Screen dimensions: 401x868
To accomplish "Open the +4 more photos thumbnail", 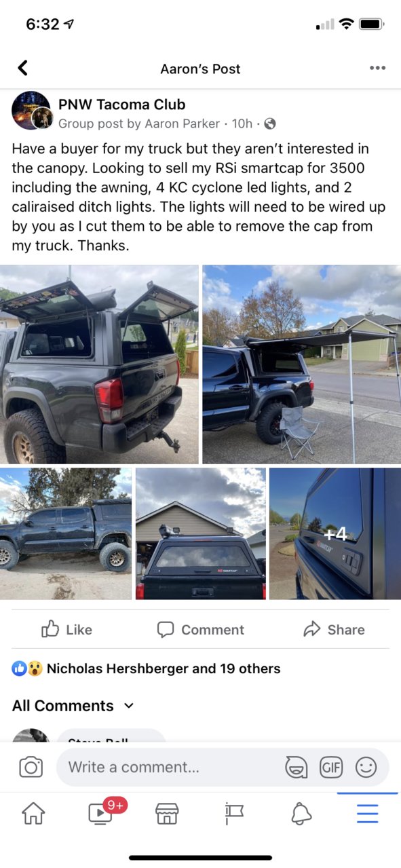I will (335, 533).
